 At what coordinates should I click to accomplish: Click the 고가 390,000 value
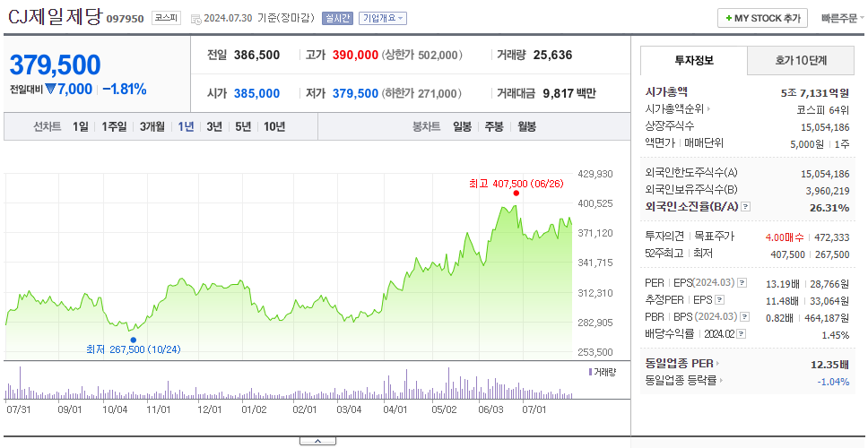coord(355,56)
